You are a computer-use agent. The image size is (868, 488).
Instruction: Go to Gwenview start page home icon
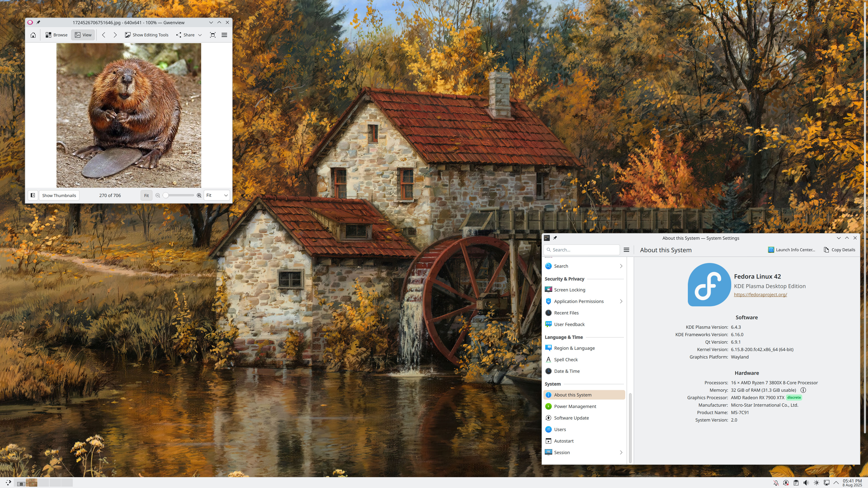coord(33,35)
